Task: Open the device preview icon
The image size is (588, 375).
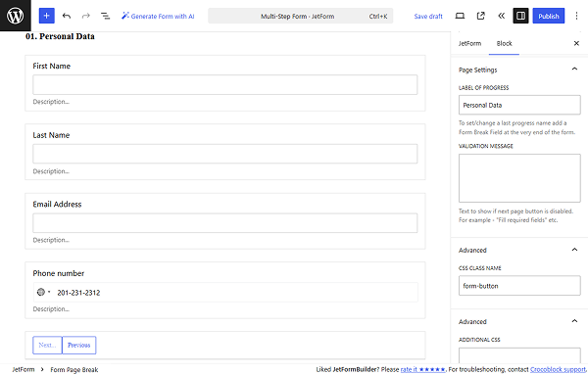Action: pos(460,16)
